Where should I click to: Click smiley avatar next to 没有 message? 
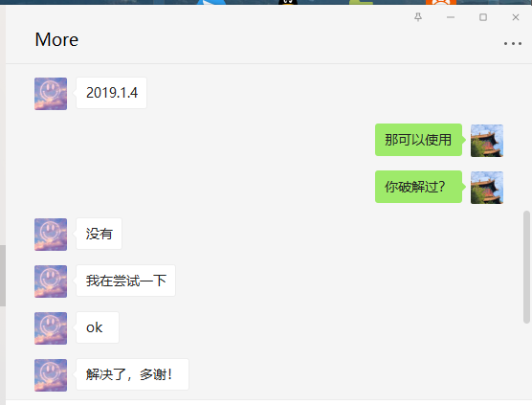tap(51, 235)
